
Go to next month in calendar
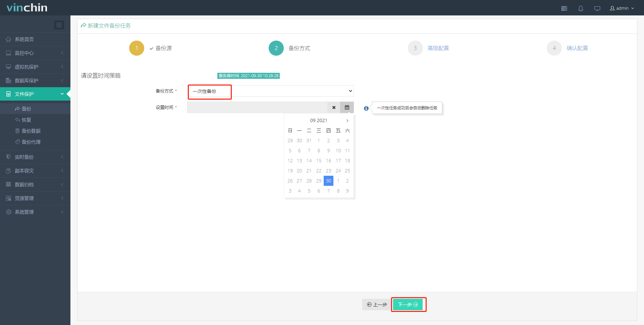pyautogui.click(x=347, y=120)
